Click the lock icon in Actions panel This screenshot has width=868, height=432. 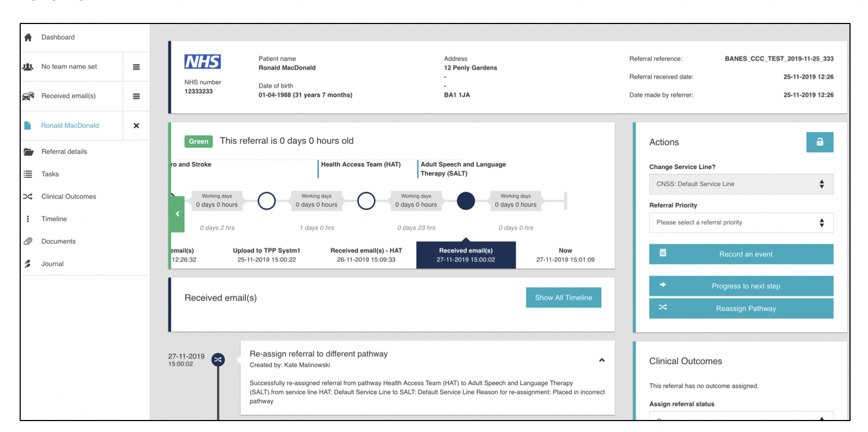819,142
